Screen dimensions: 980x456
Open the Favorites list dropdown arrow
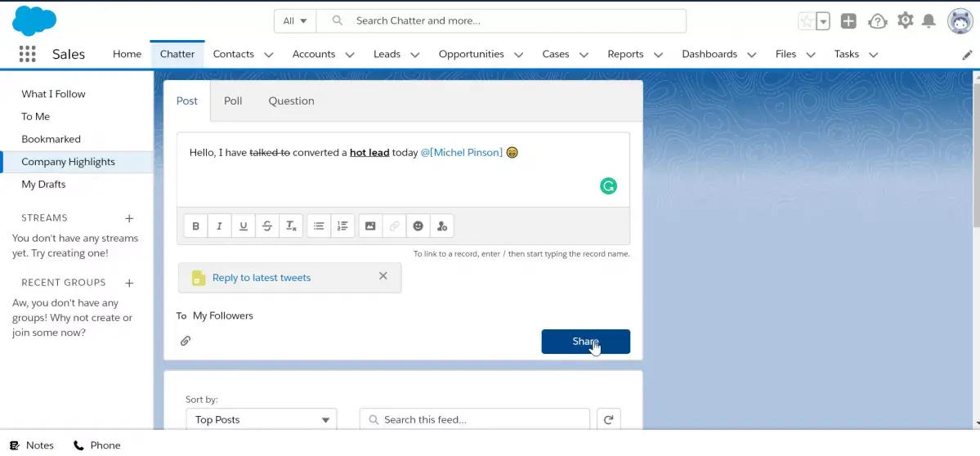[x=823, y=21]
